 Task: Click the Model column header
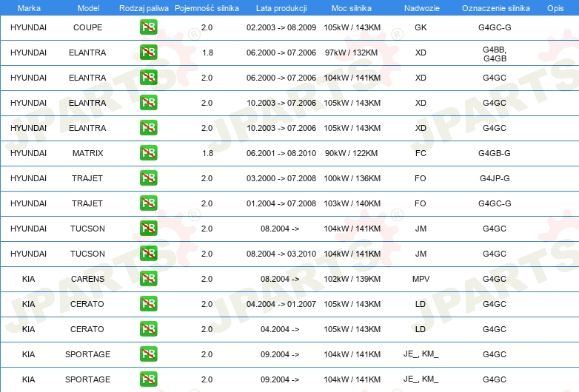(x=88, y=8)
